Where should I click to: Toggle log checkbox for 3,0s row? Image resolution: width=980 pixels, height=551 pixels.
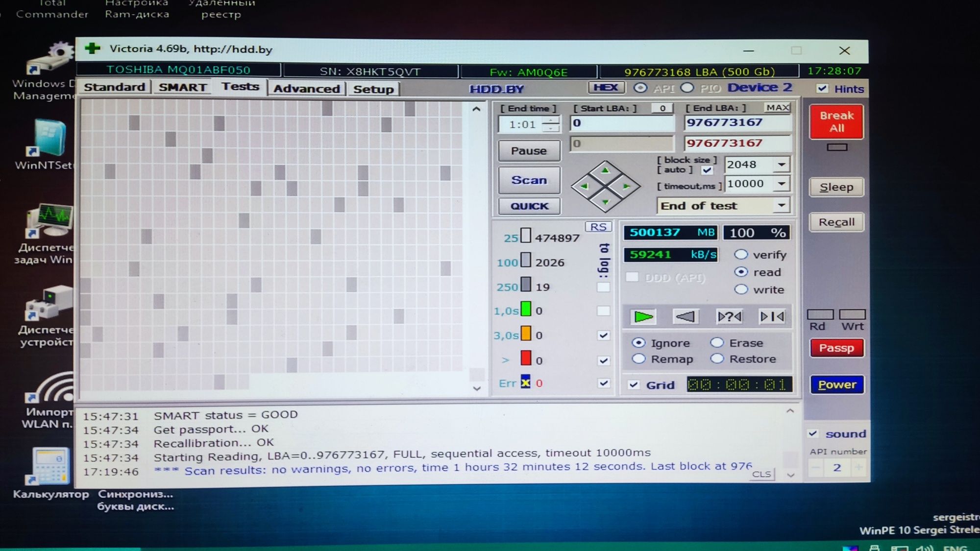point(604,335)
